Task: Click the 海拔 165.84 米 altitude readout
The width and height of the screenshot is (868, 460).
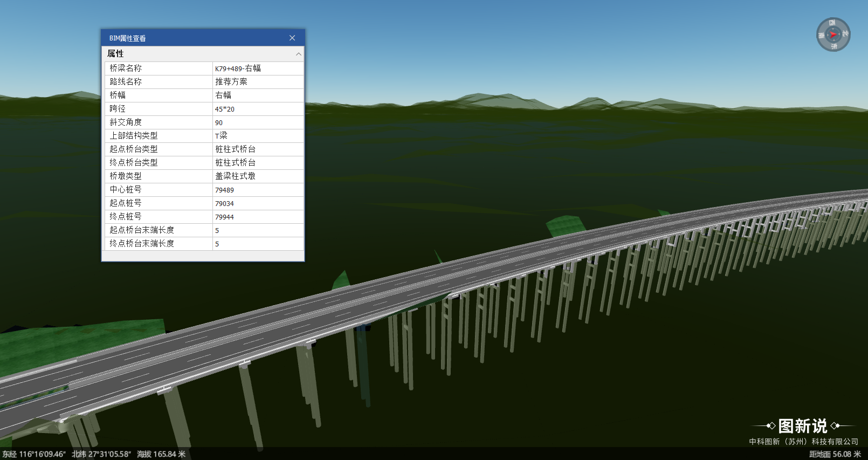Action: (161, 454)
